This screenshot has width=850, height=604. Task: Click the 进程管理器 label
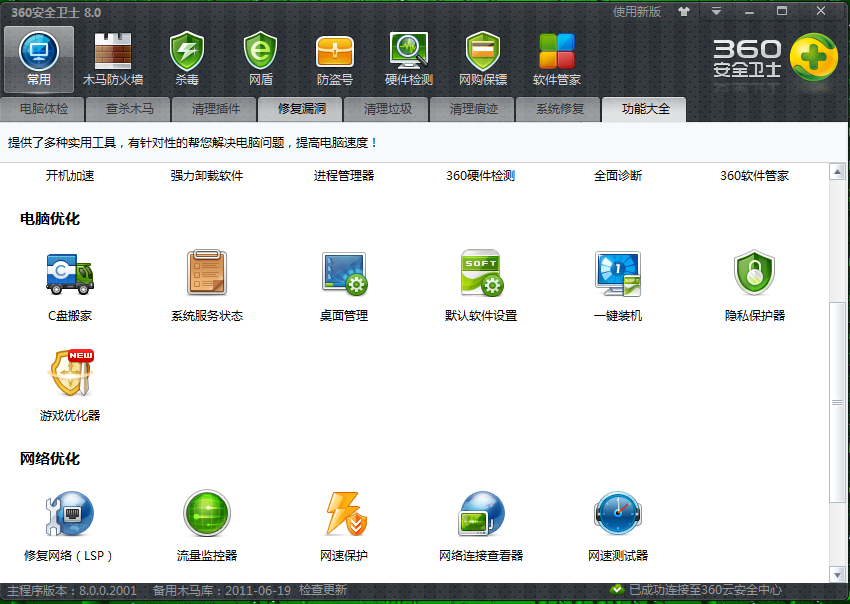pyautogui.click(x=344, y=176)
